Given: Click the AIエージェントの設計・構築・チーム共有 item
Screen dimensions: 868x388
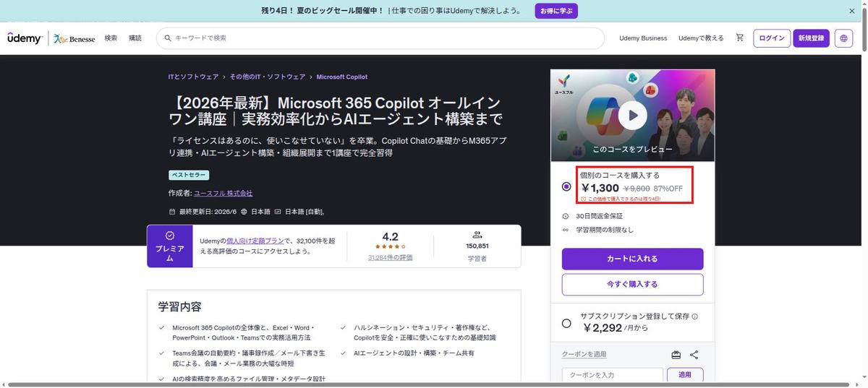Looking at the screenshot, I should click(414, 353).
